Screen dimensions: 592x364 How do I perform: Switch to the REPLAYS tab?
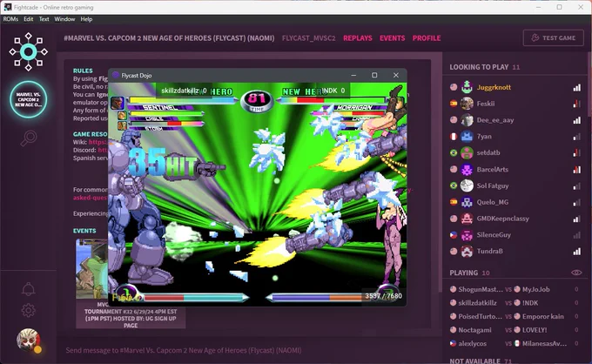coord(358,38)
